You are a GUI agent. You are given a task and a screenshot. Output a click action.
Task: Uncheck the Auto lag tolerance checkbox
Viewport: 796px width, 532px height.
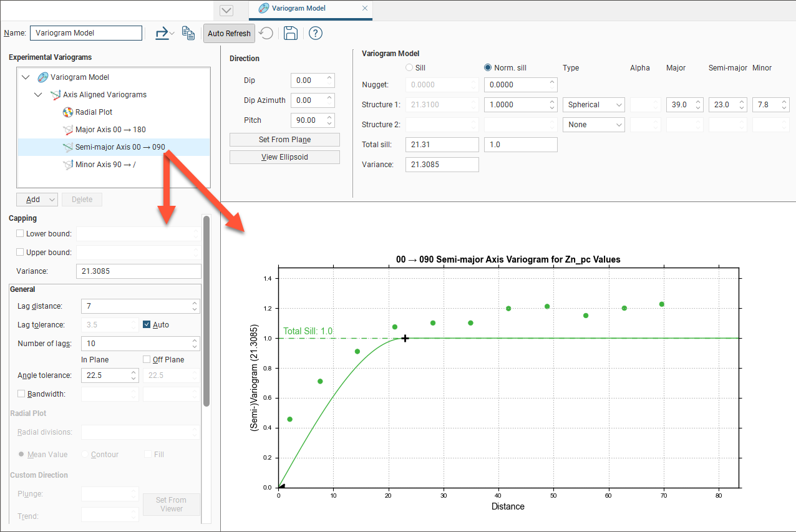click(147, 324)
